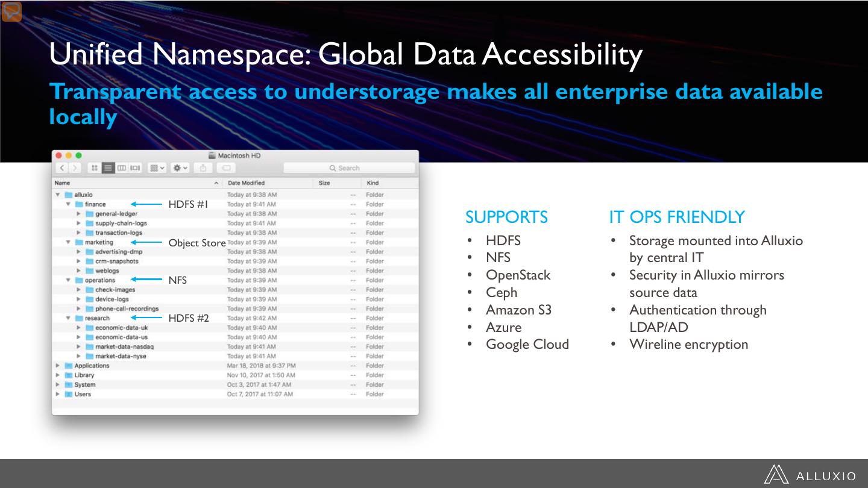This screenshot has width=868, height=488.
Task: Click the economic-data-uk folder icon
Action: coord(90,328)
